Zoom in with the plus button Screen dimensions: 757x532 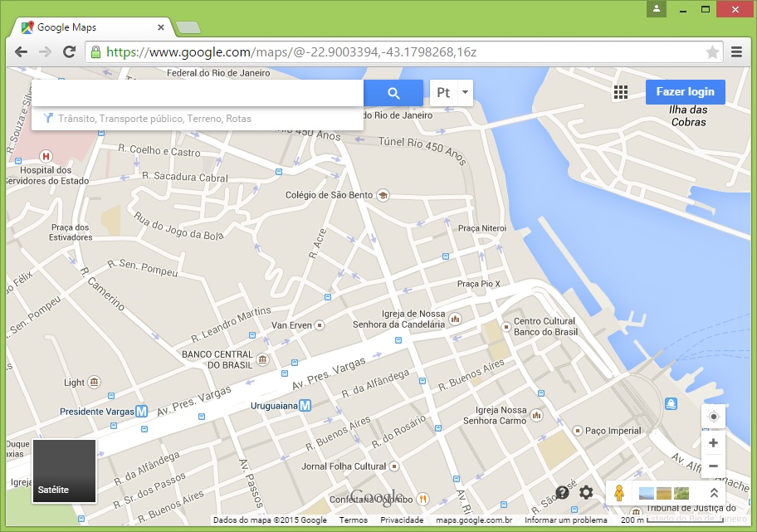click(713, 442)
